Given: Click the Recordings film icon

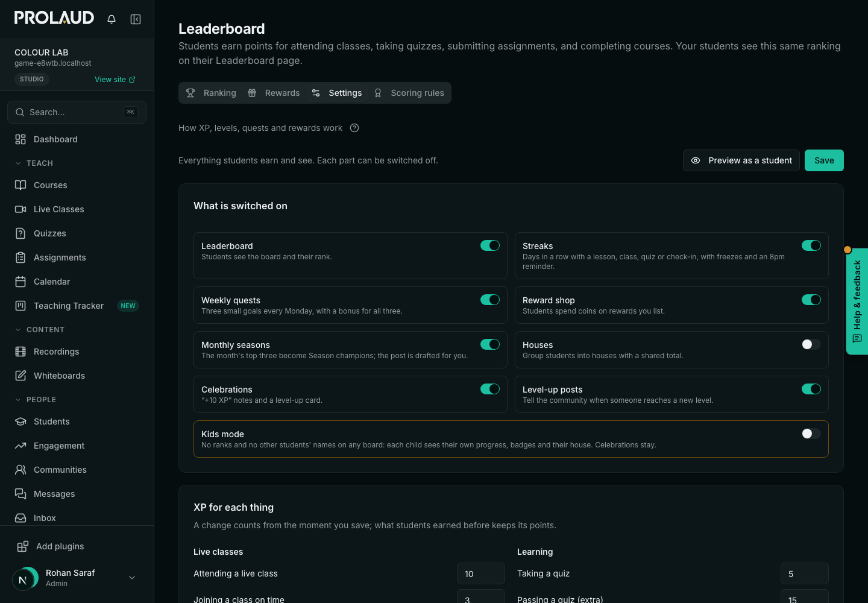Looking at the screenshot, I should pyautogui.click(x=20, y=352).
